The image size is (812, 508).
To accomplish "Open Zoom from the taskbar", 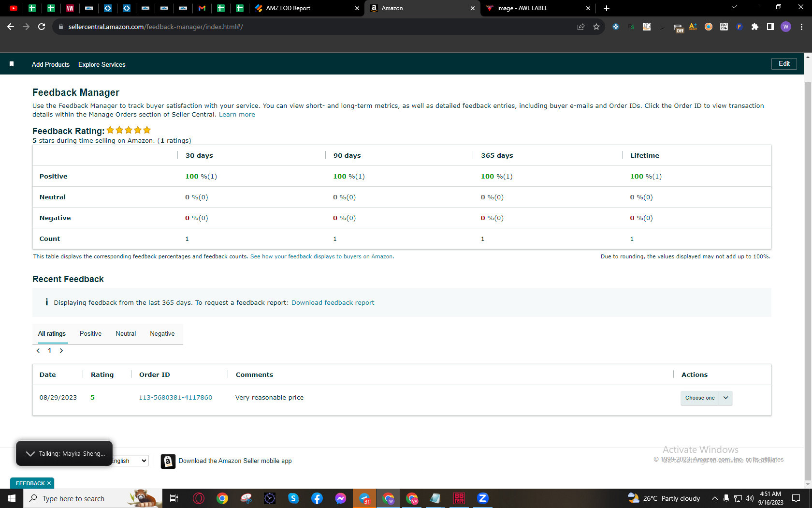I will tap(483, 498).
